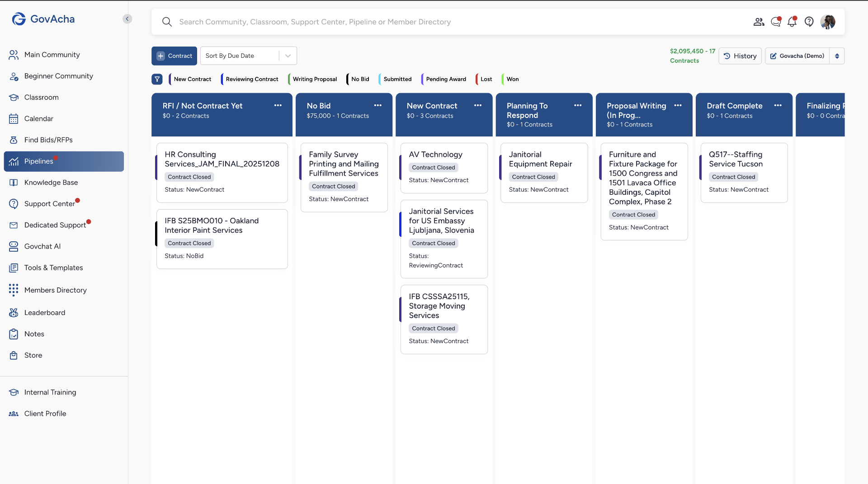
Task: Open the notifications bell
Action: (x=792, y=22)
